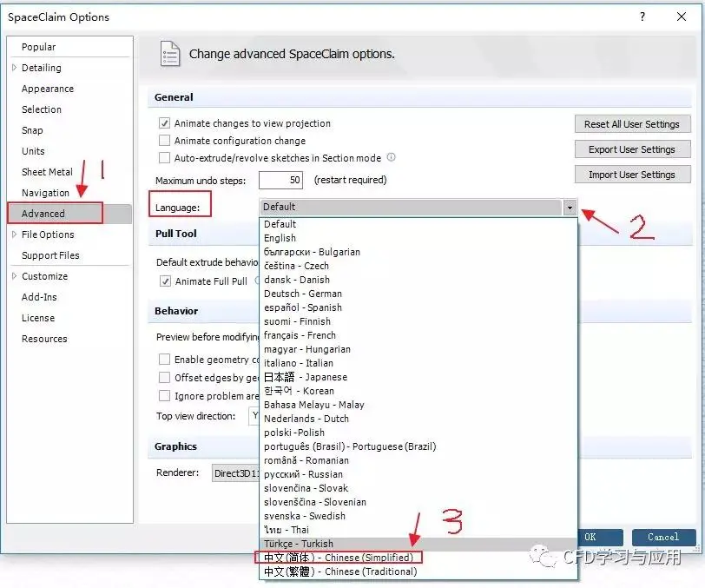Open Support Files options page
This screenshot has width=705, height=588.
[50, 255]
